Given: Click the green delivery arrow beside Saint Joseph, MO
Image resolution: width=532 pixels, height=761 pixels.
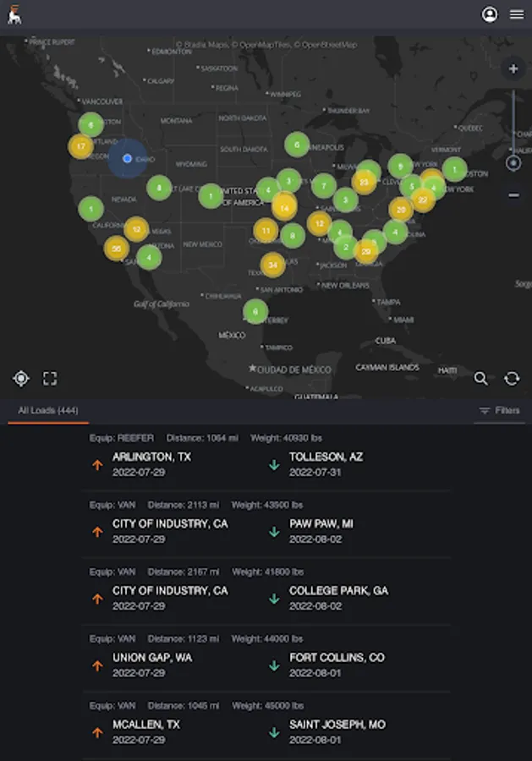Looking at the screenshot, I should 274,733.
